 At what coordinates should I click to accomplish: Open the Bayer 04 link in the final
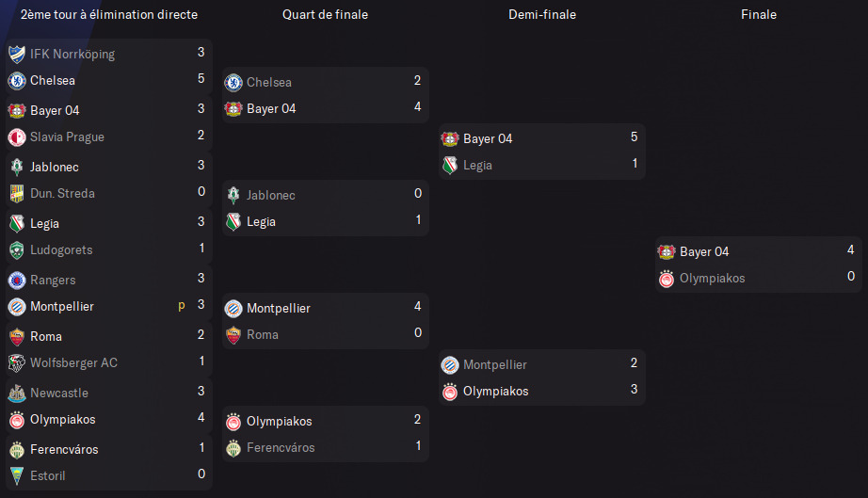click(x=704, y=251)
